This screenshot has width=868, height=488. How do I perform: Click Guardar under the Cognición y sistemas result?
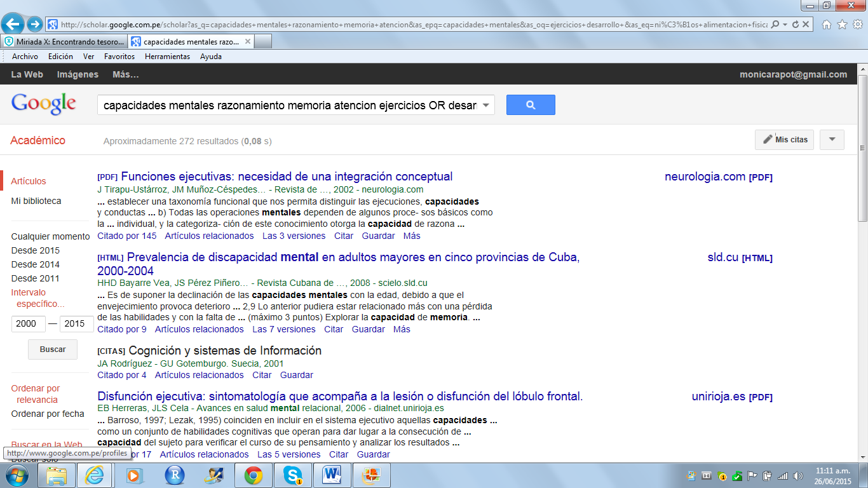coord(296,375)
